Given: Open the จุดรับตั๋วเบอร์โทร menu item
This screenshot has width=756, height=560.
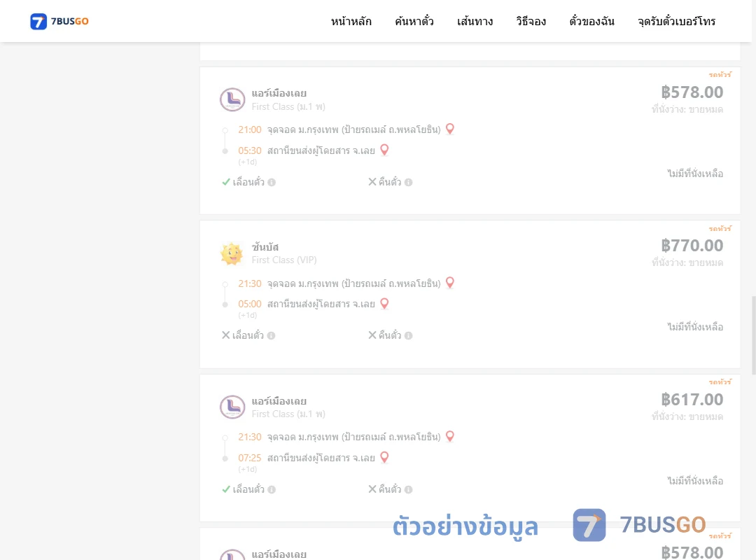Looking at the screenshot, I should pos(676,21).
